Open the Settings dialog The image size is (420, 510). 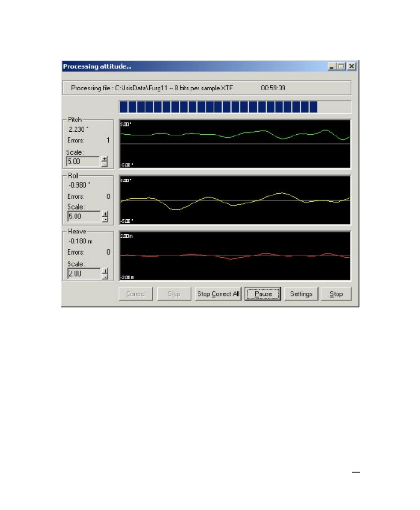tap(301, 294)
